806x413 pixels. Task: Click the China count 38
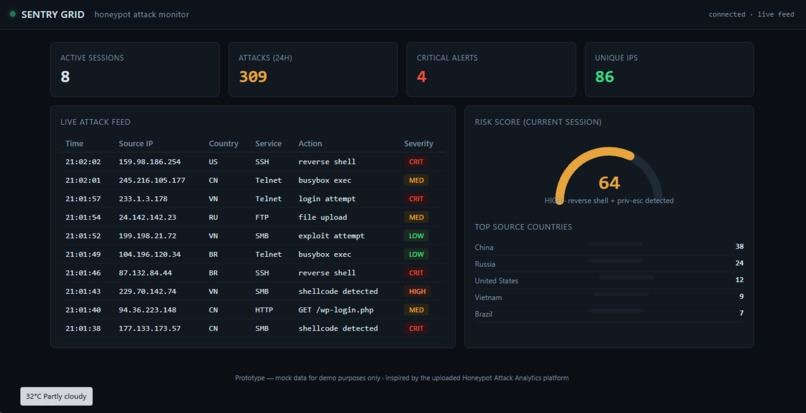coord(740,246)
